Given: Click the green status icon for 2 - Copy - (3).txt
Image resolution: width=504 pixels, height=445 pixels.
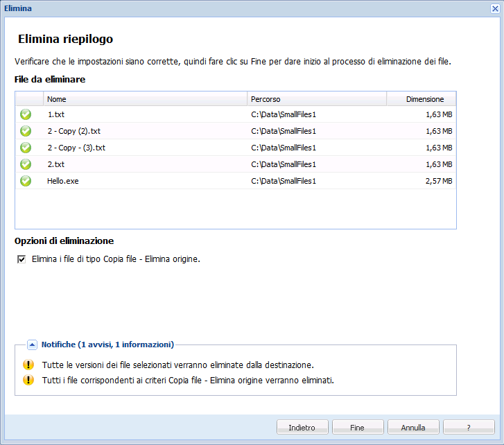Looking at the screenshot, I should 26,148.
